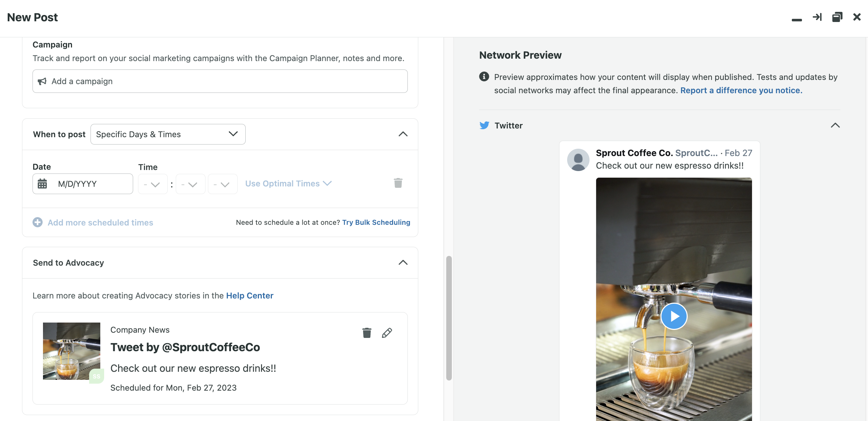This screenshot has width=868, height=421.
Task: Open the When to post dropdown
Action: 168,134
